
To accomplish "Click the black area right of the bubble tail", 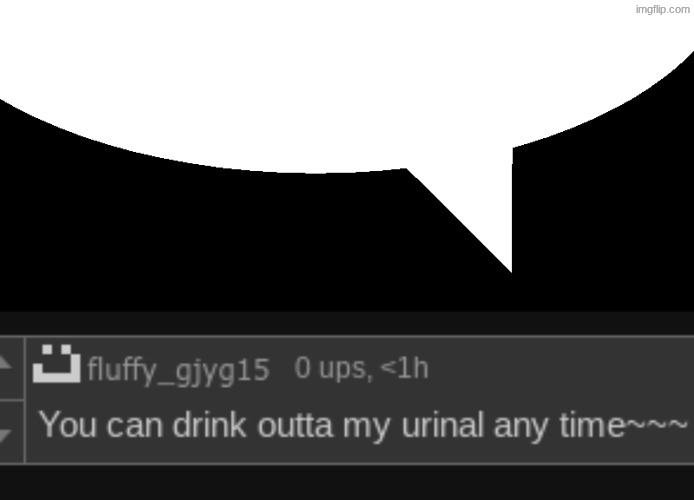I will point(603,221).
